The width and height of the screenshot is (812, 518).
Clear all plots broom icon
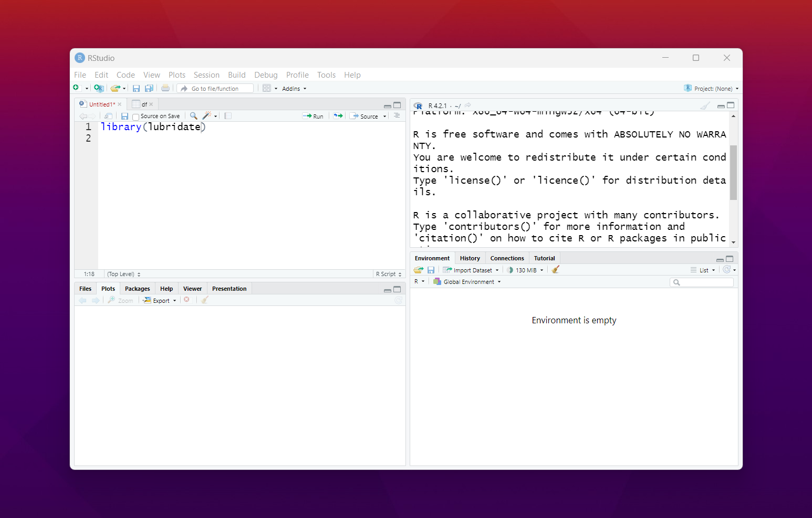[x=205, y=300]
